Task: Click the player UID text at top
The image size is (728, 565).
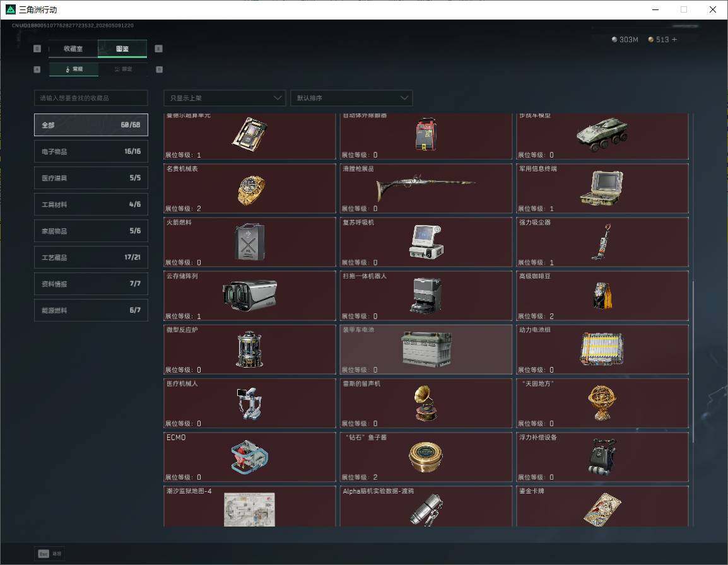Action: (x=73, y=25)
